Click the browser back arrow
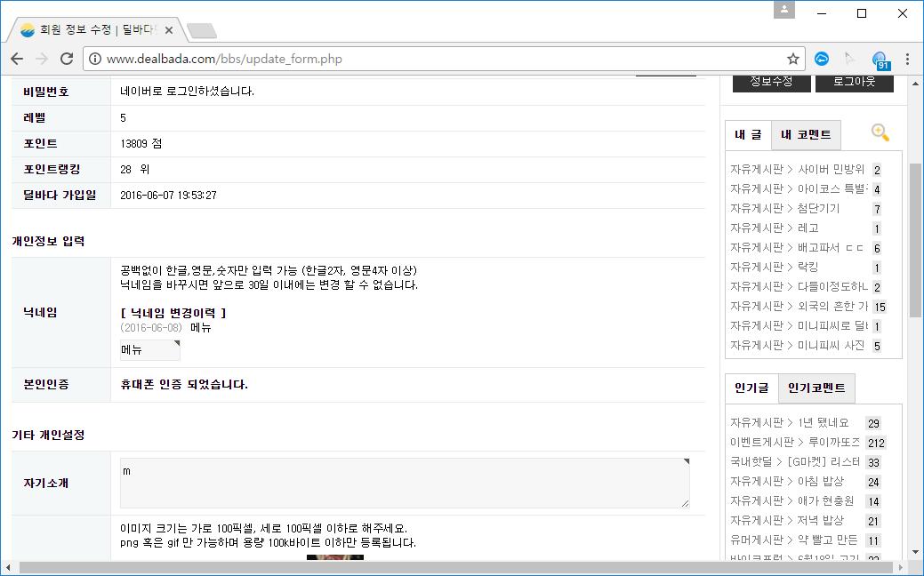Viewport: 924px width, 576px height. [x=17, y=59]
